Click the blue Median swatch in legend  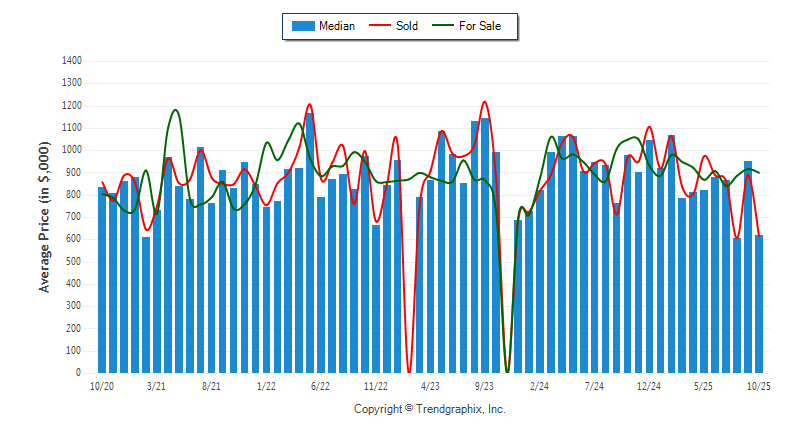pos(302,26)
